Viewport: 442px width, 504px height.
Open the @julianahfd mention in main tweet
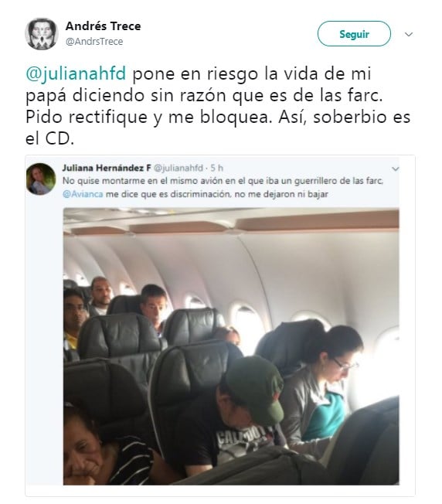(x=76, y=74)
